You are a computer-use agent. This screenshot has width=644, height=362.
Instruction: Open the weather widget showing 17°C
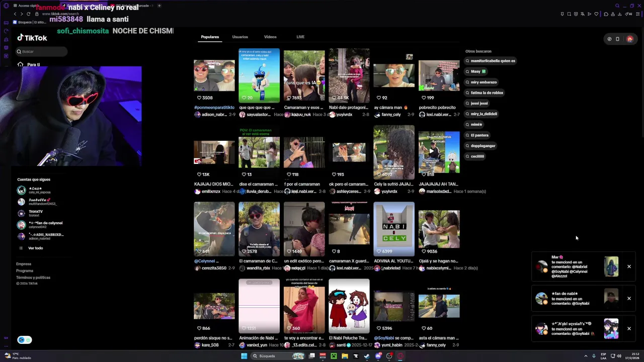click(x=18, y=356)
